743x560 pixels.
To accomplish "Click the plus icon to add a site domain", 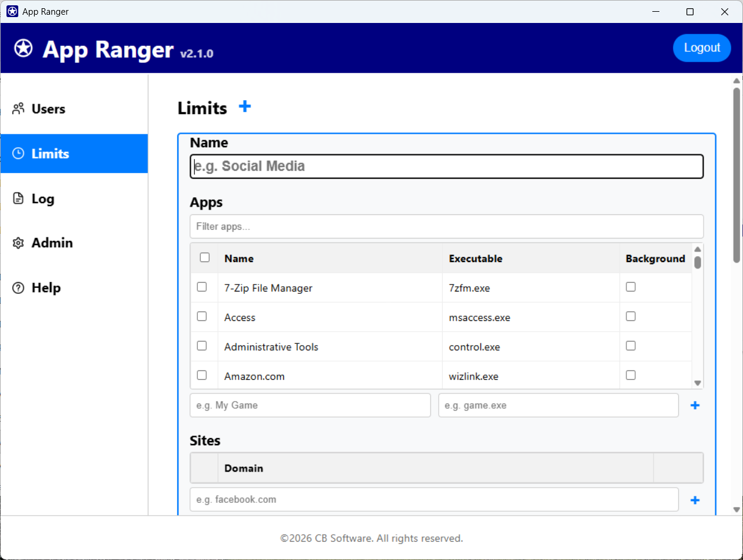I will 695,499.
